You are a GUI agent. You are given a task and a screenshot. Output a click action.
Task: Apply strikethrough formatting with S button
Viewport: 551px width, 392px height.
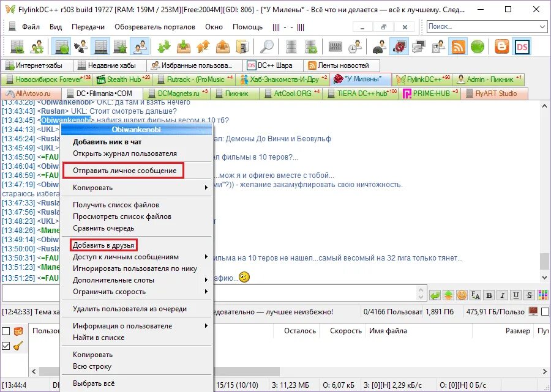click(529, 295)
